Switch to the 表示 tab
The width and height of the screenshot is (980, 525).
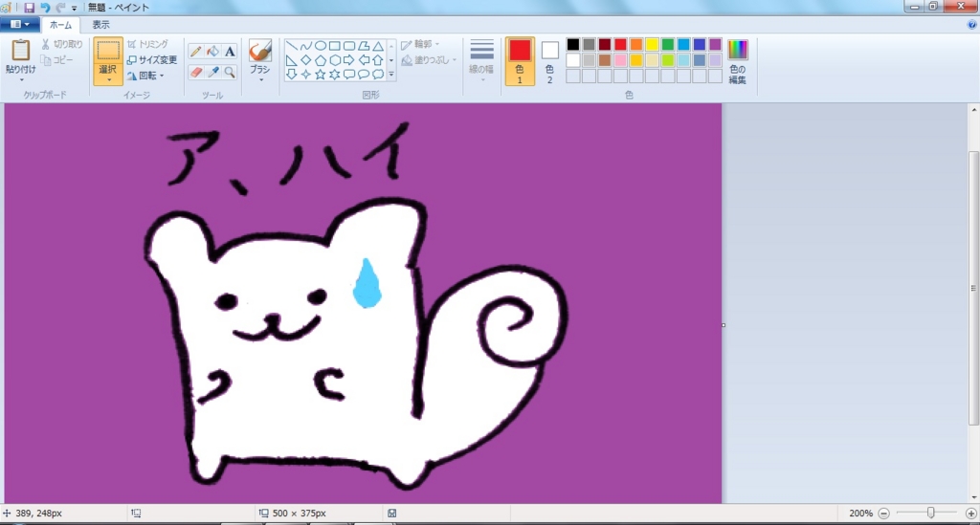click(x=100, y=25)
